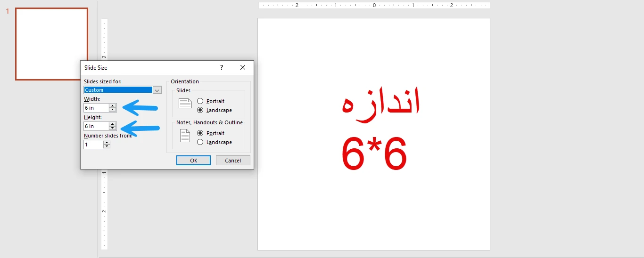The width and height of the screenshot is (644, 258).
Task: Increase Width using the up spinner arrow
Action: tap(112, 106)
